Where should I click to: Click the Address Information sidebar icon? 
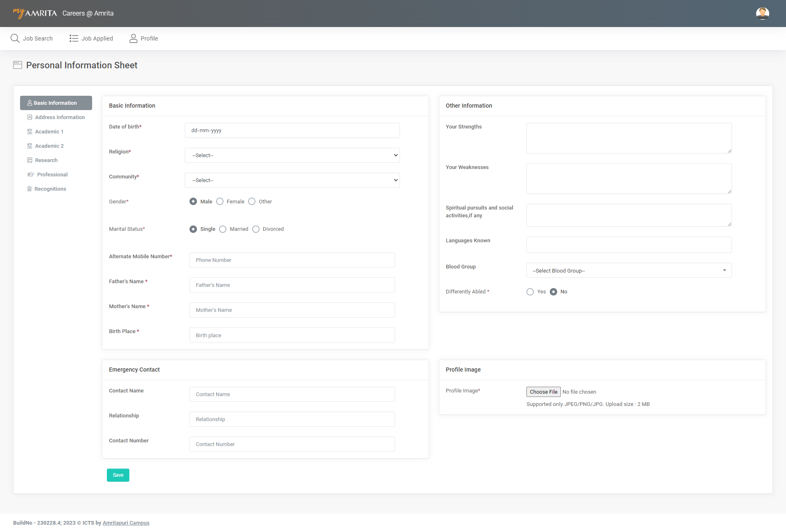[x=29, y=117]
